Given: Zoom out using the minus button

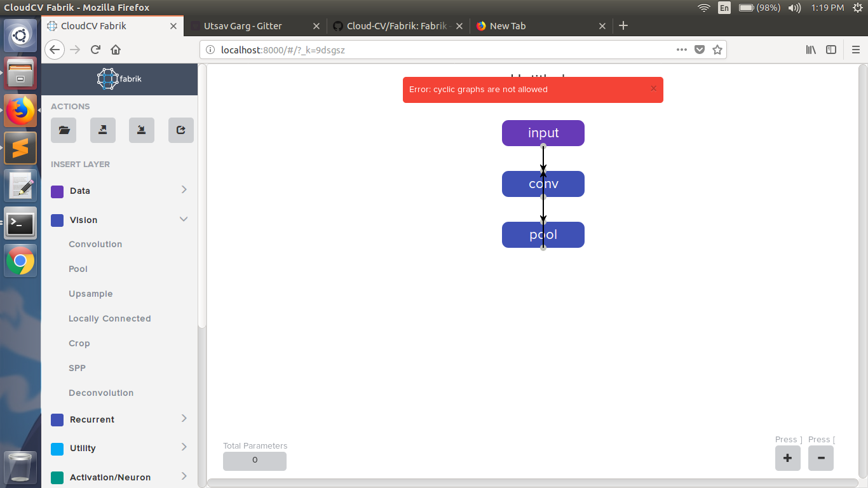Looking at the screenshot, I should pos(820,457).
